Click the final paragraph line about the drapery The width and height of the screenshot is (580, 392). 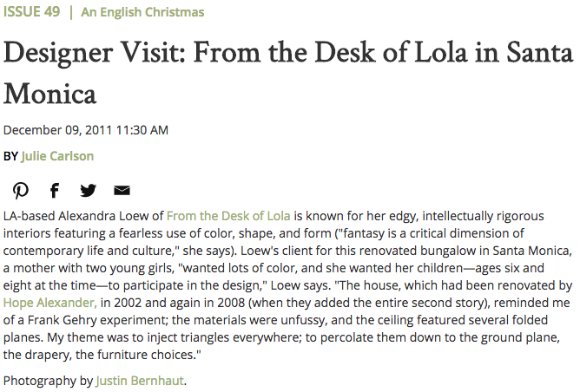(102, 356)
